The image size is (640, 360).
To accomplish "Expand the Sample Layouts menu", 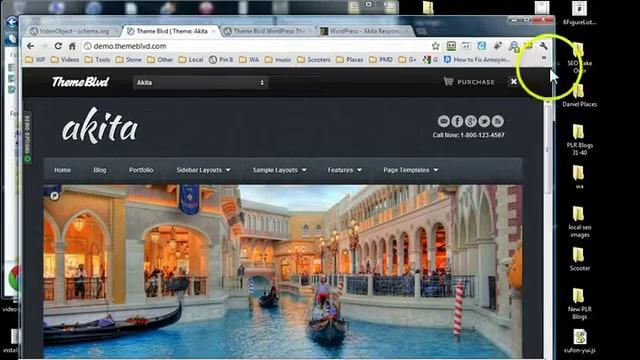I will 280,170.
